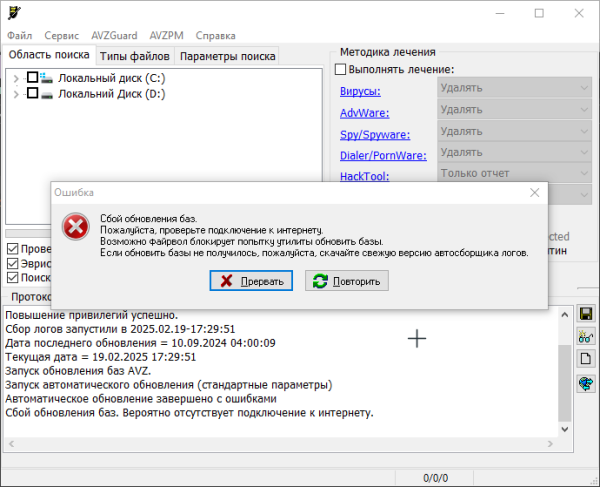
Task: Click the Local Disk C: drive icon
Action: click(x=46, y=78)
